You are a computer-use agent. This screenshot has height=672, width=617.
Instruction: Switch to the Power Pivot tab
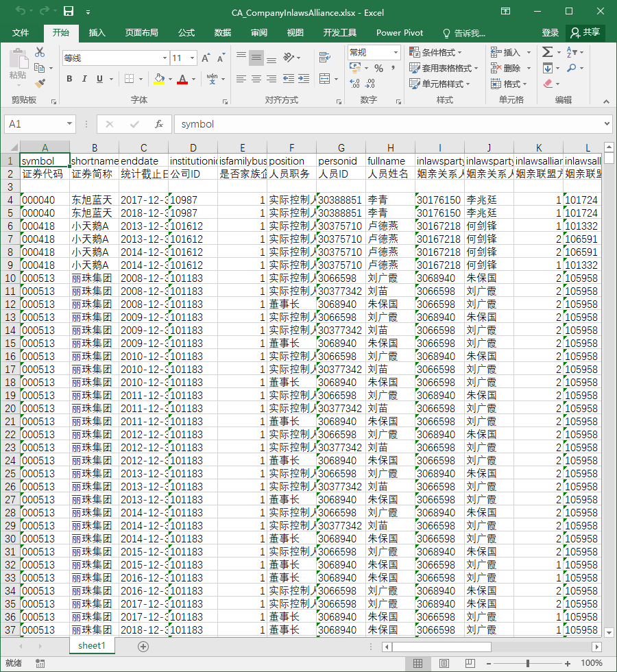point(399,33)
